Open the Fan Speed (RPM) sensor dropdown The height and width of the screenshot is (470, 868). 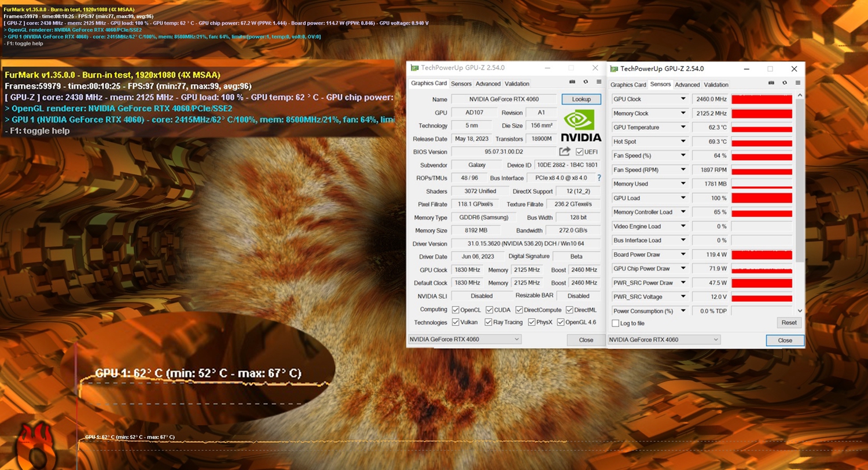(683, 170)
